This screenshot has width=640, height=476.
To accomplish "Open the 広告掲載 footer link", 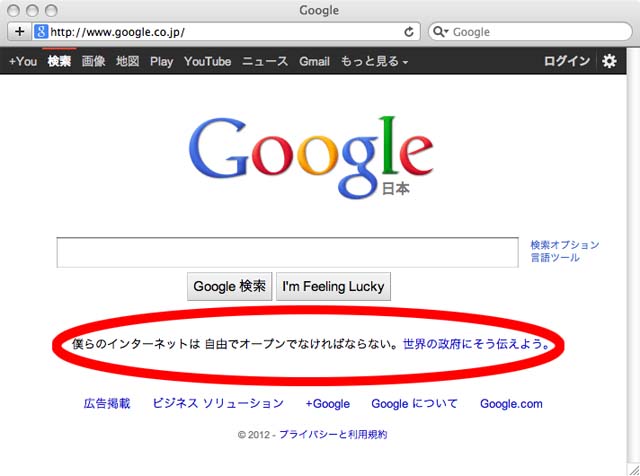I will pyautogui.click(x=107, y=404).
